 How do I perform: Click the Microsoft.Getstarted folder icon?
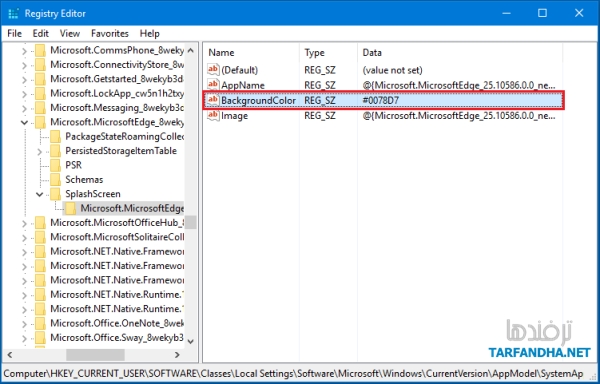pos(40,79)
